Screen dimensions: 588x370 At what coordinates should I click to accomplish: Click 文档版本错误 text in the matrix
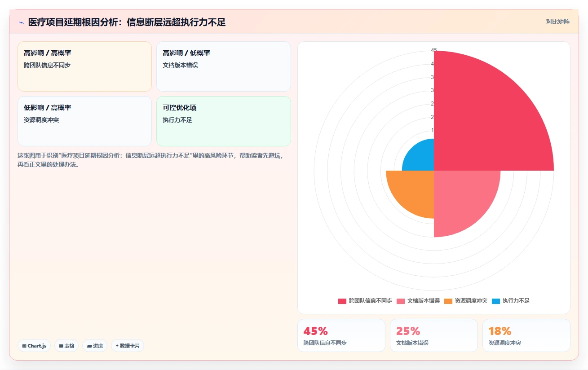tap(180, 65)
